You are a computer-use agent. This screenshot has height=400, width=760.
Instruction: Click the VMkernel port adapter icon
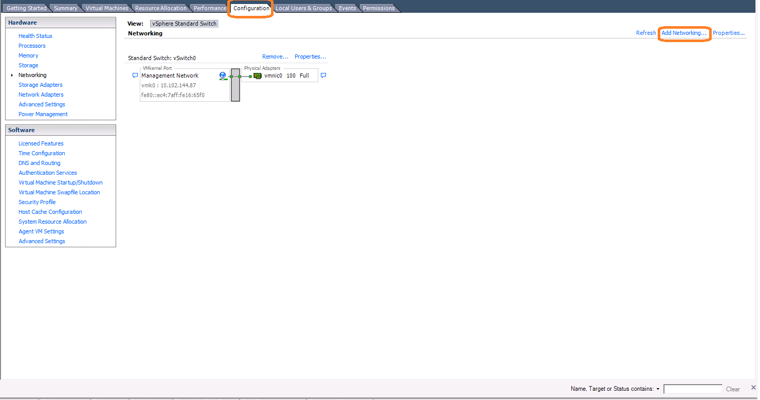coord(222,76)
